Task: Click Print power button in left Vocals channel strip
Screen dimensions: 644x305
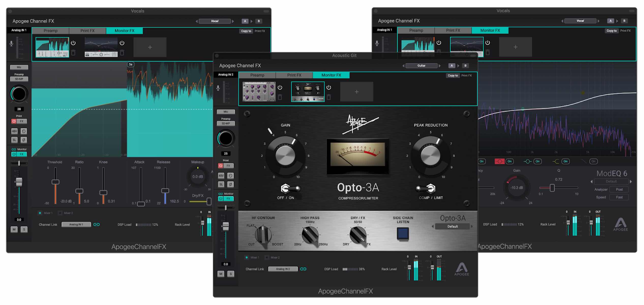Action: pos(14,121)
